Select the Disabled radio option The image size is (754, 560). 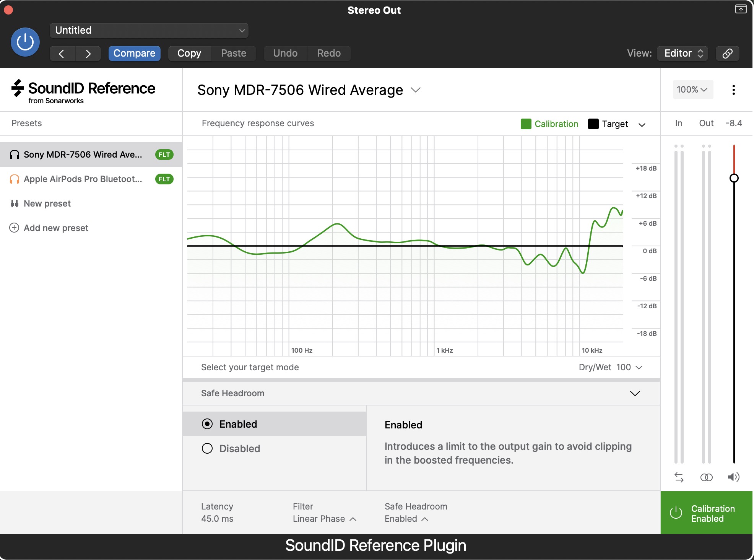[x=207, y=448]
